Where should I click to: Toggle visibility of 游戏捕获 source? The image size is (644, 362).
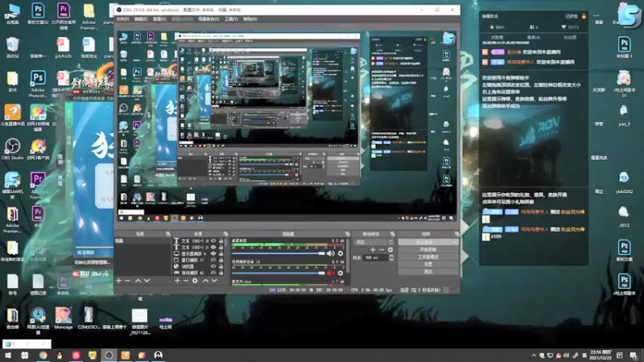pyautogui.click(x=213, y=273)
